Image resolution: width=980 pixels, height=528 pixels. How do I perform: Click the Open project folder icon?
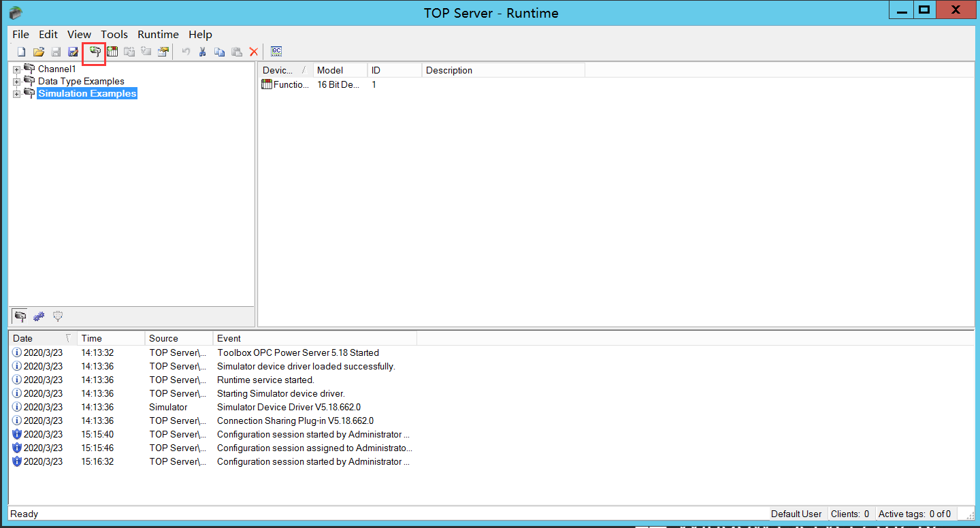click(x=39, y=52)
